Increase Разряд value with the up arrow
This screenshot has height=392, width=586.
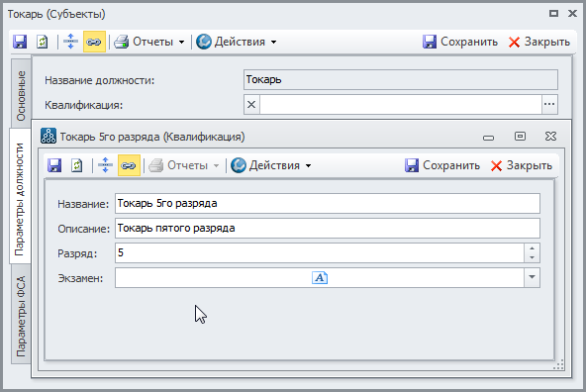[x=533, y=248]
